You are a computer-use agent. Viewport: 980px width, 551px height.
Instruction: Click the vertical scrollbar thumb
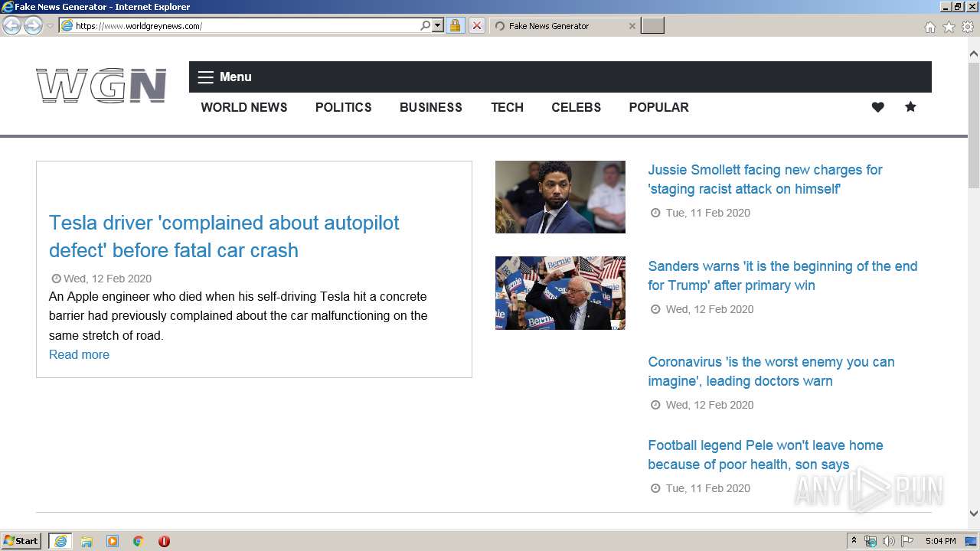point(974,125)
